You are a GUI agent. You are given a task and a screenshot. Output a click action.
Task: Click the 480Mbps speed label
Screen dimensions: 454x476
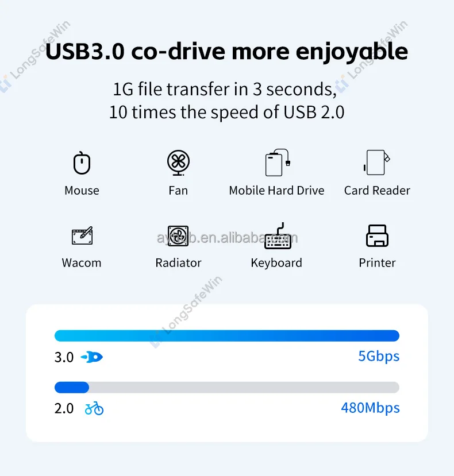coord(370,408)
